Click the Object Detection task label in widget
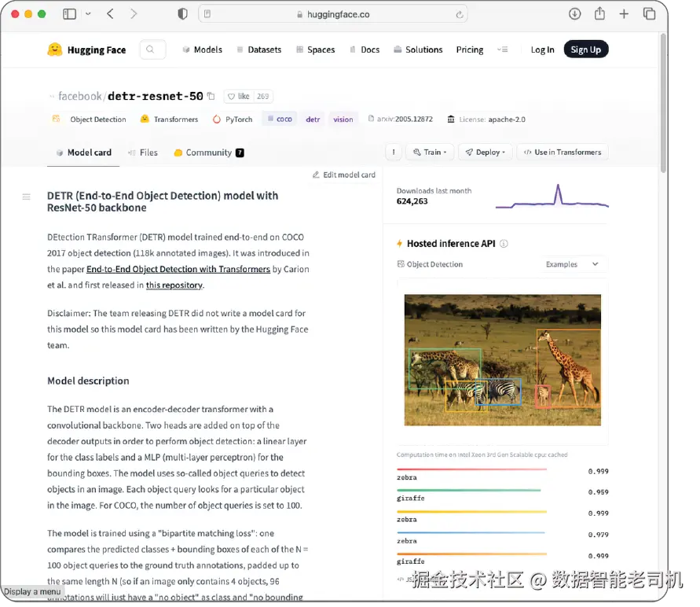The image size is (700, 607). 430,264
